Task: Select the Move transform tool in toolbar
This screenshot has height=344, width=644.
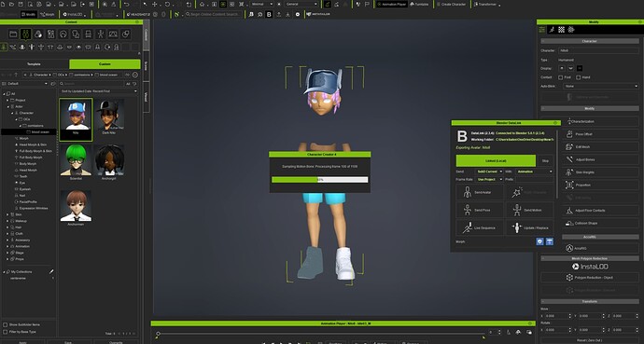Action: [154, 4]
